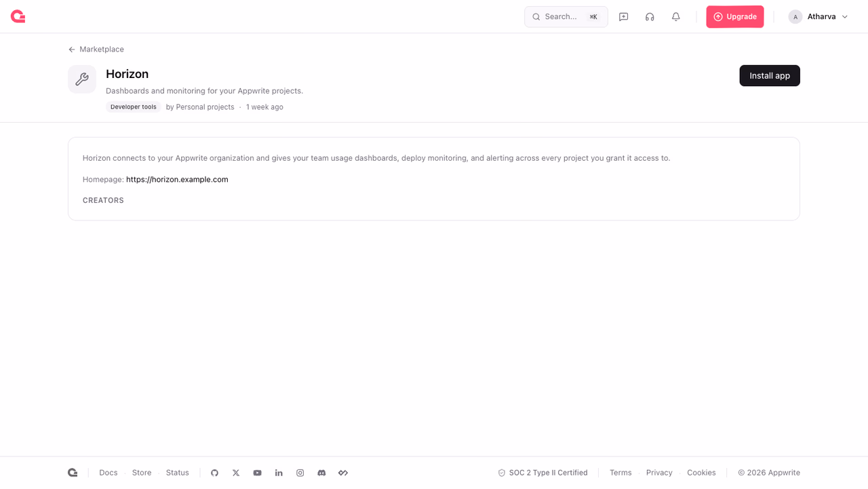Open the Atharva account dropdown
This screenshot has width=868, height=489.
pyautogui.click(x=818, y=17)
